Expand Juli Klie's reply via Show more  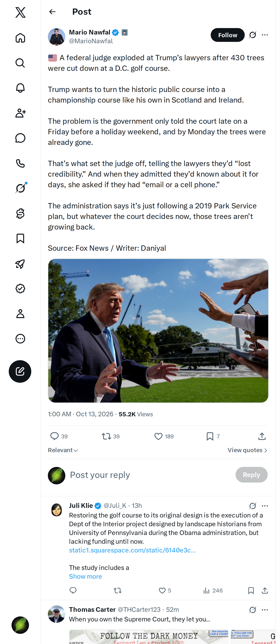(86, 576)
